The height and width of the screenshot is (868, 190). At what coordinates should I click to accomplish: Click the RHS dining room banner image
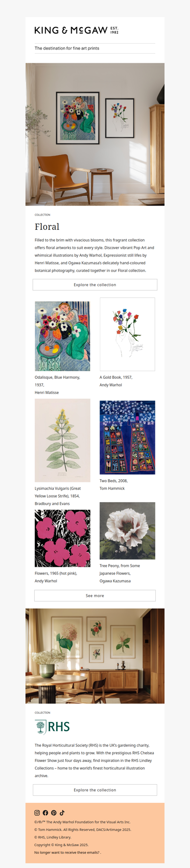click(x=95, y=656)
